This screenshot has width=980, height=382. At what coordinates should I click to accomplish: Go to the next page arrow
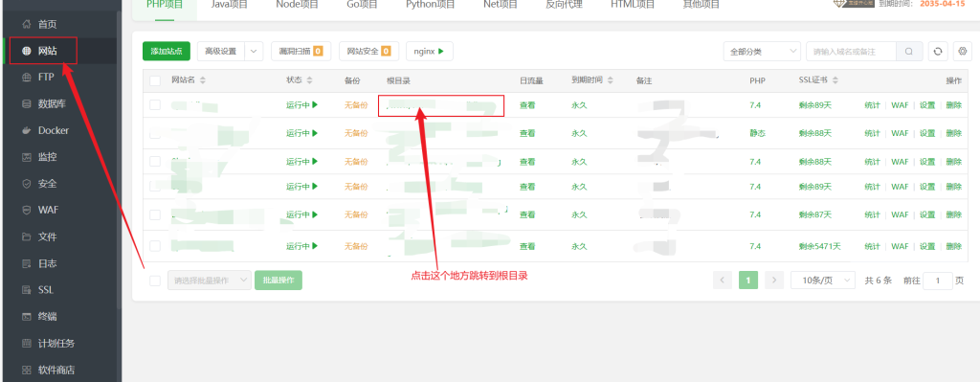coord(774,281)
